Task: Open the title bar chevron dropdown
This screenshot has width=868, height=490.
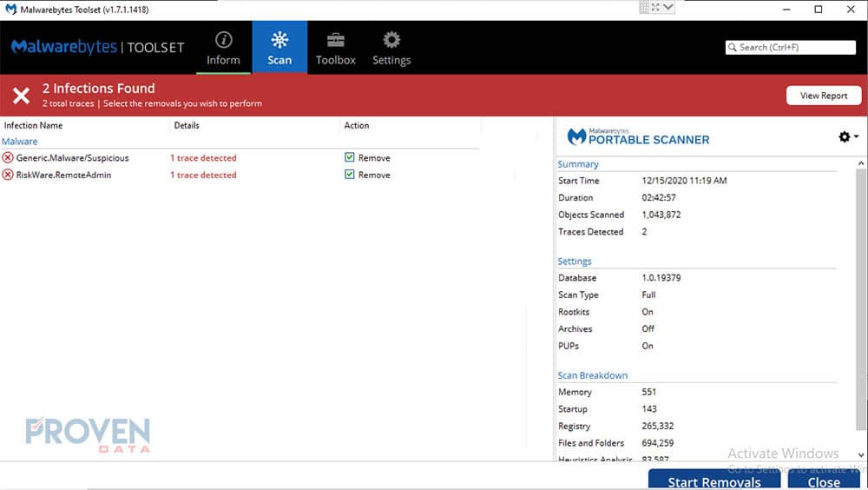Action: pyautogui.click(x=668, y=7)
